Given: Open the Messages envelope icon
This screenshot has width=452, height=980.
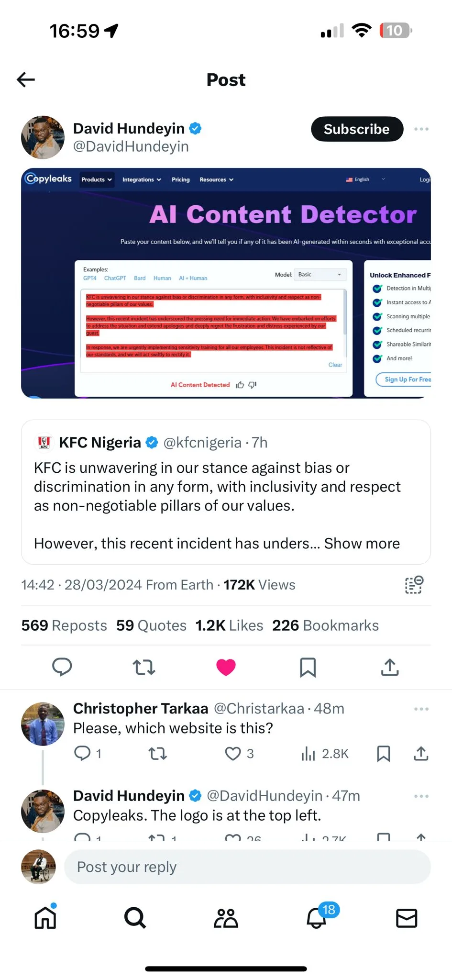Looking at the screenshot, I should click(x=407, y=918).
